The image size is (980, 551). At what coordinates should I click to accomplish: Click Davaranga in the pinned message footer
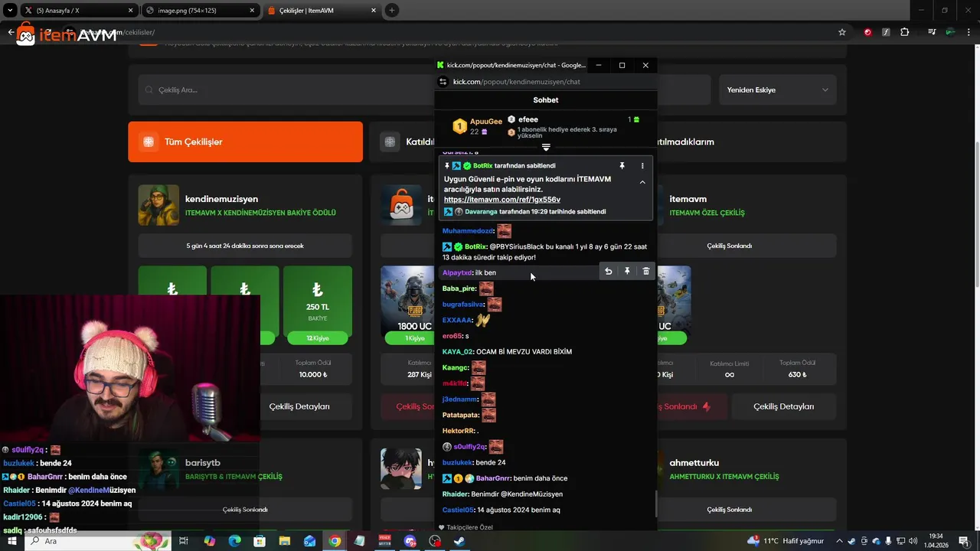(481, 212)
